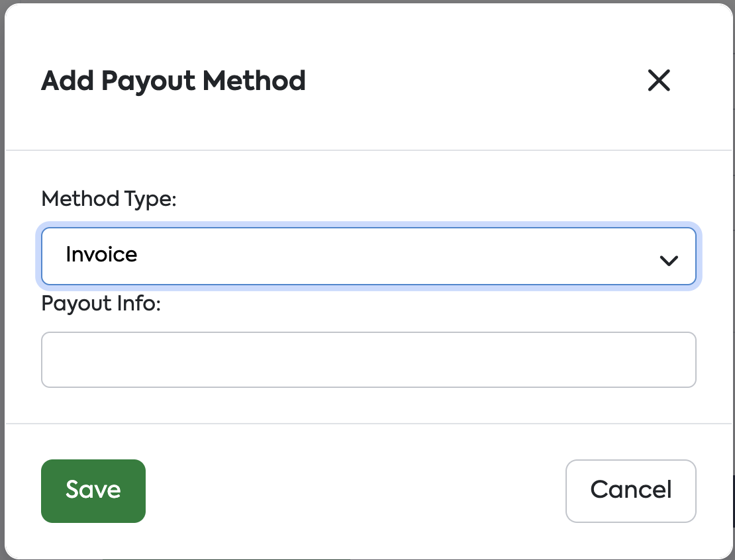Close the Add Payout Method dialog
Viewport: 735px width, 560px height.
coord(659,81)
